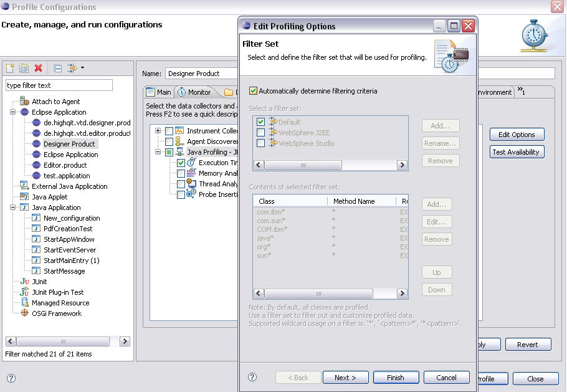Click the Thread Analysis icon
The width and height of the screenshot is (567, 392).
tap(191, 183)
